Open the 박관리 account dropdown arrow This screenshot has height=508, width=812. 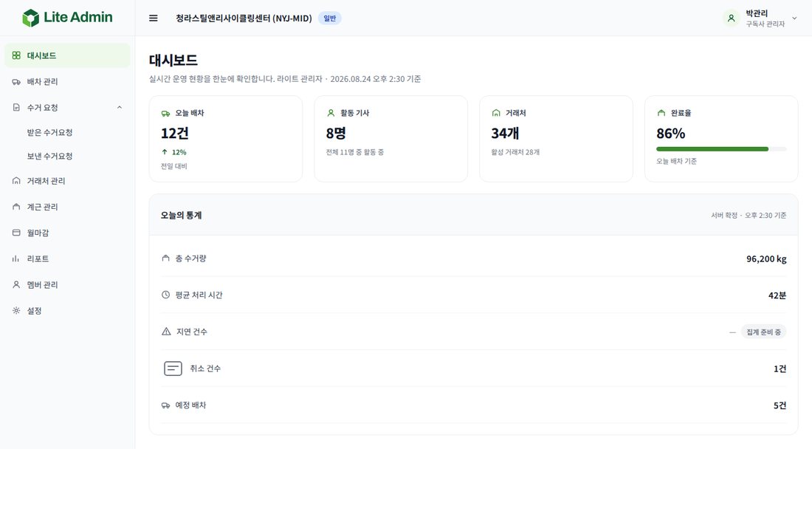point(794,18)
